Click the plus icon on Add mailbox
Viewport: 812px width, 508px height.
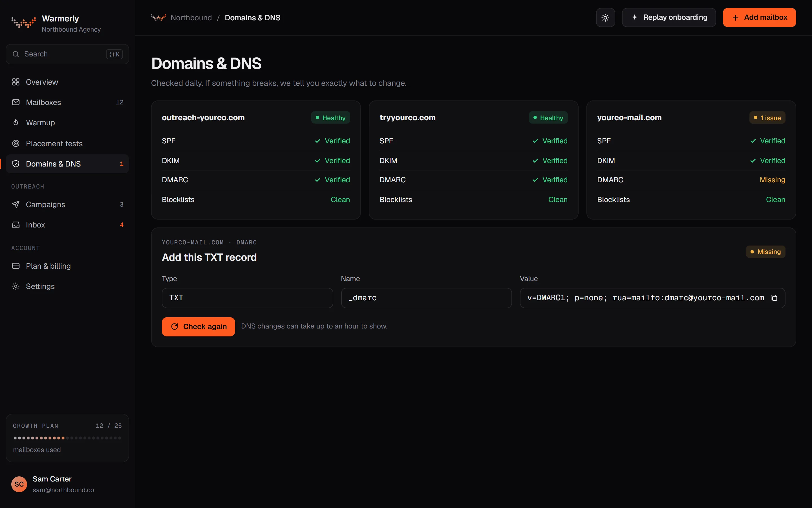tap(735, 18)
